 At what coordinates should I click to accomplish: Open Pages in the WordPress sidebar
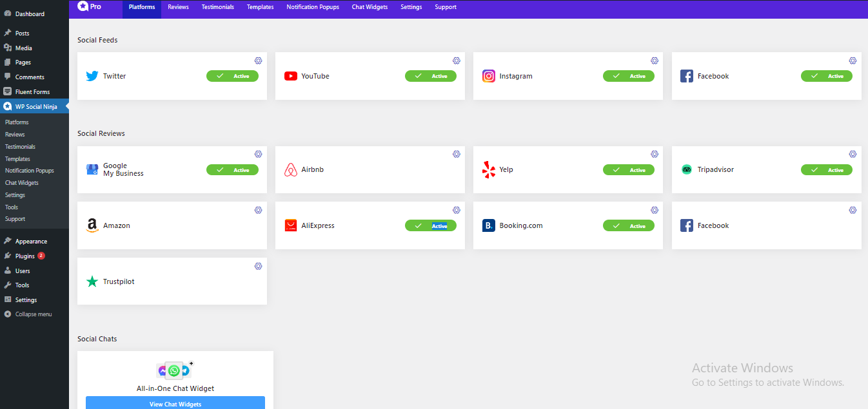(x=34, y=62)
